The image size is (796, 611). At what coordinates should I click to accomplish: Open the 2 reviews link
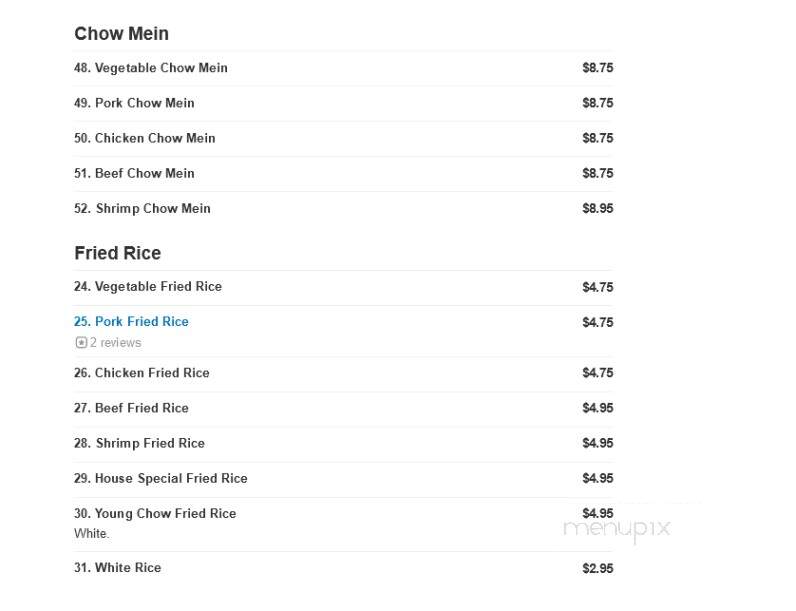point(115,343)
